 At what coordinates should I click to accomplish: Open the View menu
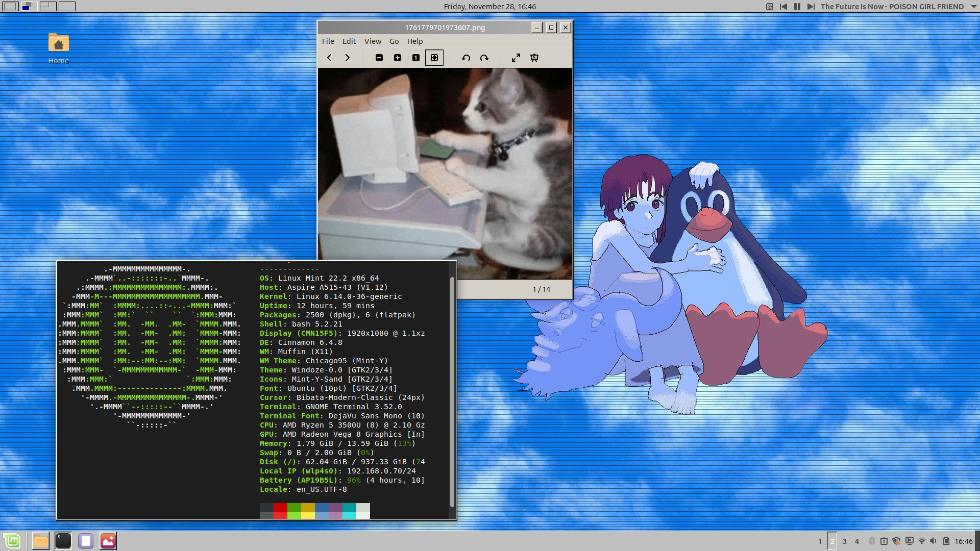pyautogui.click(x=373, y=41)
